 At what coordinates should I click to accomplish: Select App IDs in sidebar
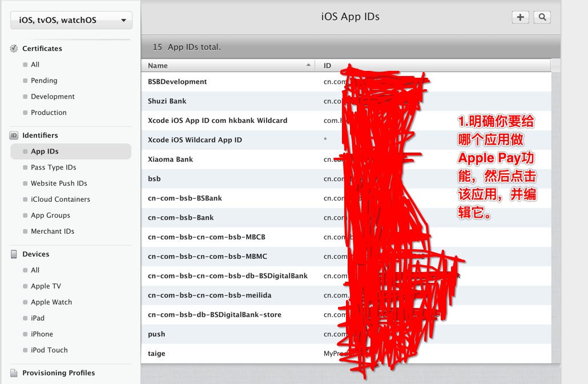point(71,151)
